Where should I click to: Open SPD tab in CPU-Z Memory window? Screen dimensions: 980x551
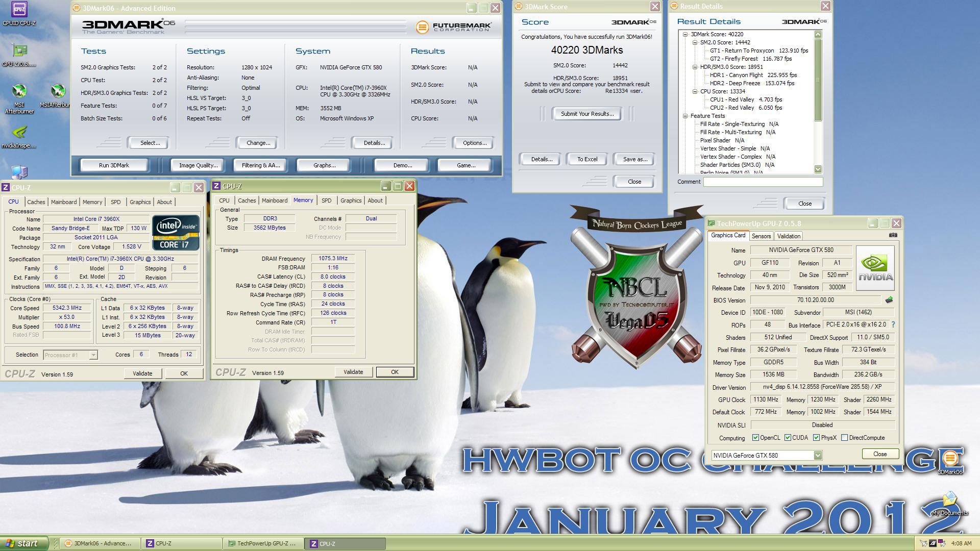point(326,201)
